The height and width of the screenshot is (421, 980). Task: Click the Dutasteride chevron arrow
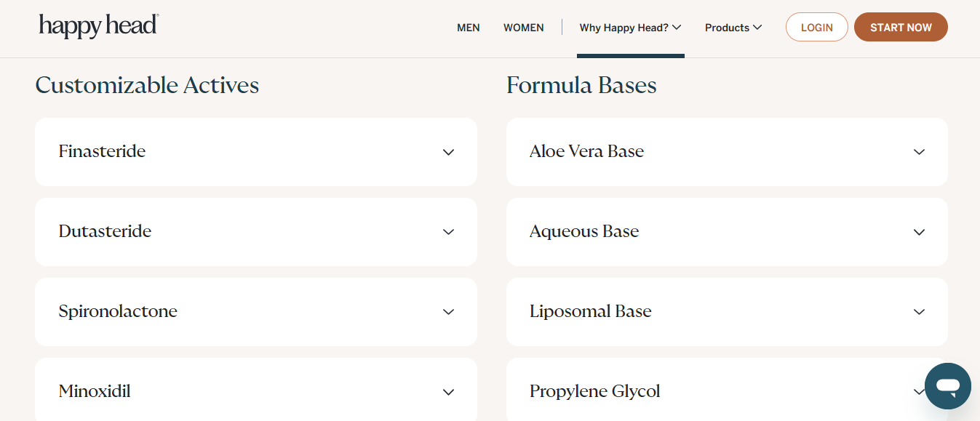click(448, 232)
